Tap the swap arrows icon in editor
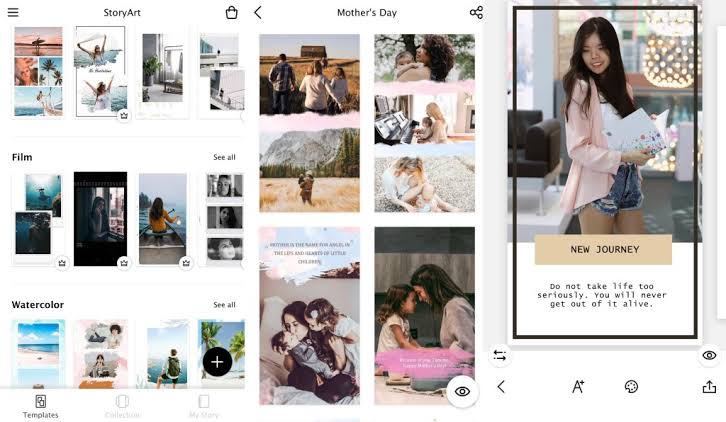Screen dimensions: 726x422 point(500,355)
